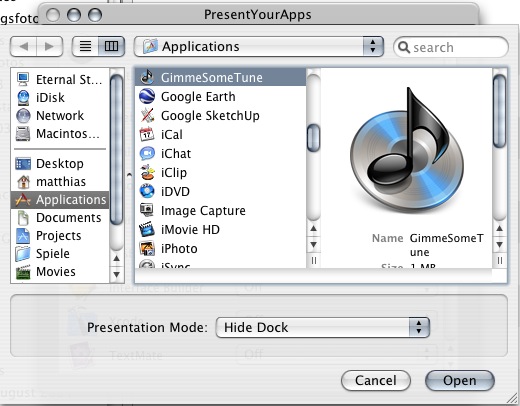Select the "Google Earth" file name
Screen dimensions: 520x406
[198, 97]
